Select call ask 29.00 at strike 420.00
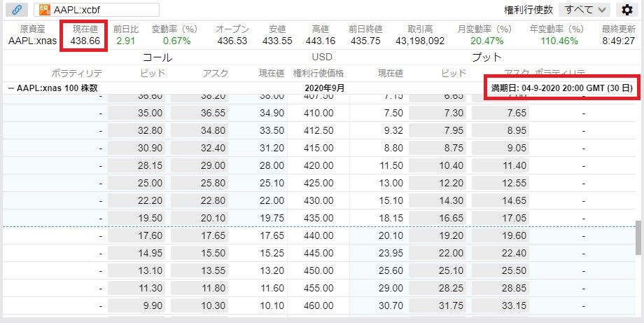 pos(199,165)
